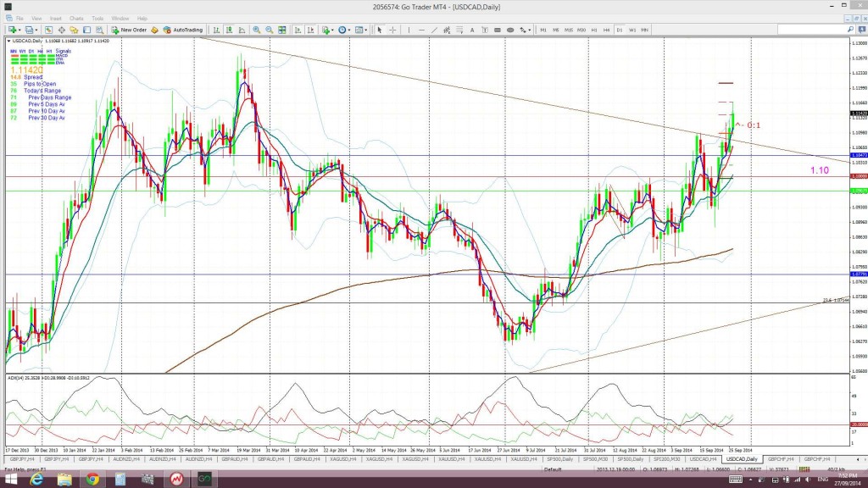Switch to the USDCAD,H4 chart tab

[703, 459]
